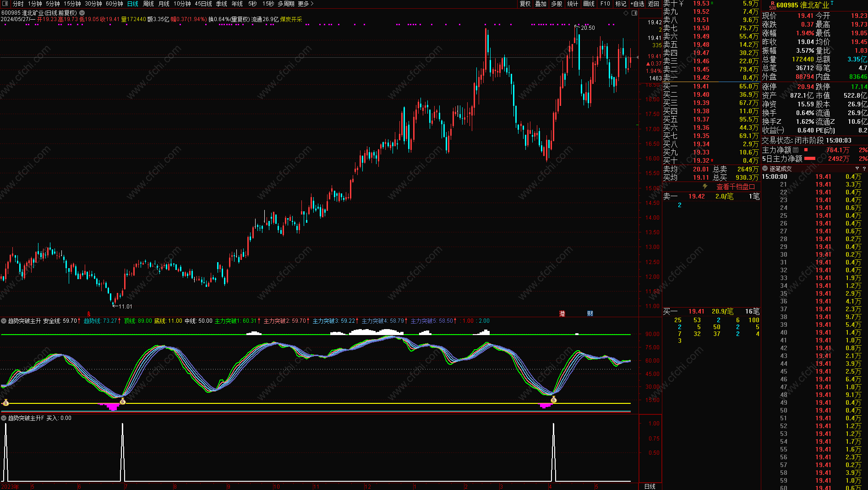Click the money bag signal near April
The image size is (868, 490).
pos(554,400)
